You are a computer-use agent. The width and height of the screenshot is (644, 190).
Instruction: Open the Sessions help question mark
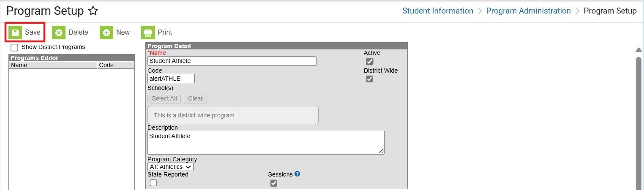(297, 174)
